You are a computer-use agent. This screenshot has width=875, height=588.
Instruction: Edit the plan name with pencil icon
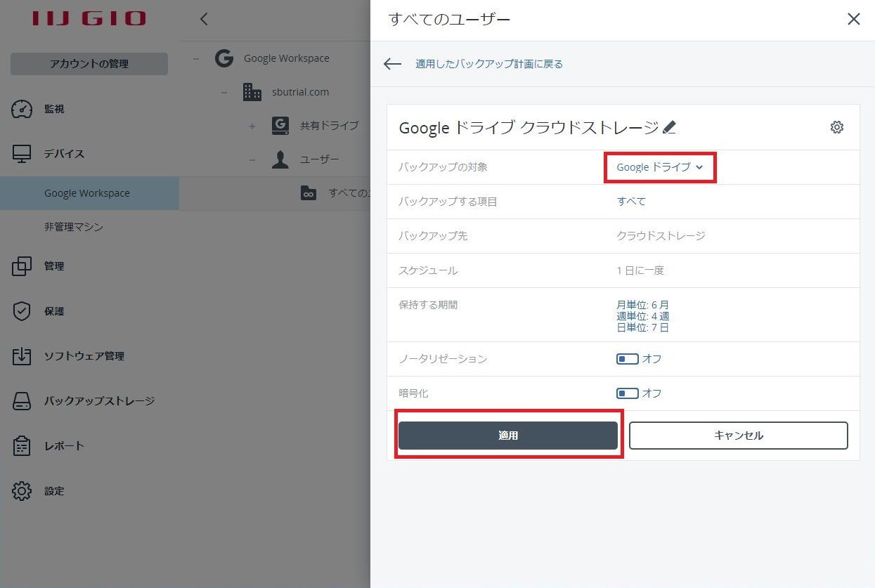(669, 127)
